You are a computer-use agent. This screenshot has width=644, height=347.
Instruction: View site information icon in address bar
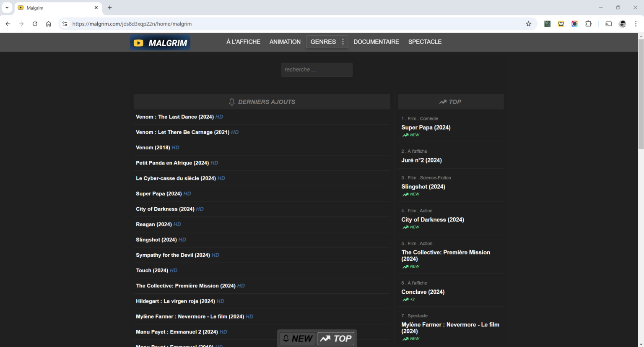tap(65, 24)
